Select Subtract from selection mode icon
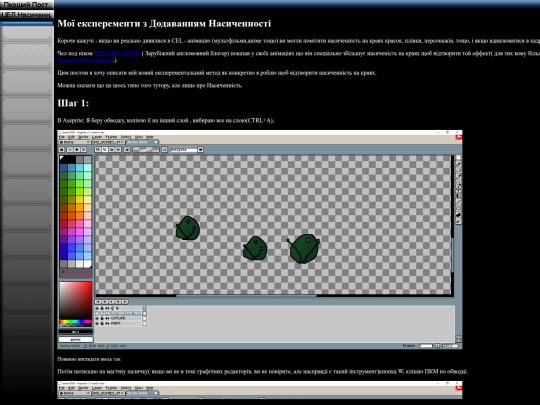The height and width of the screenshot is (405, 540). point(112,149)
